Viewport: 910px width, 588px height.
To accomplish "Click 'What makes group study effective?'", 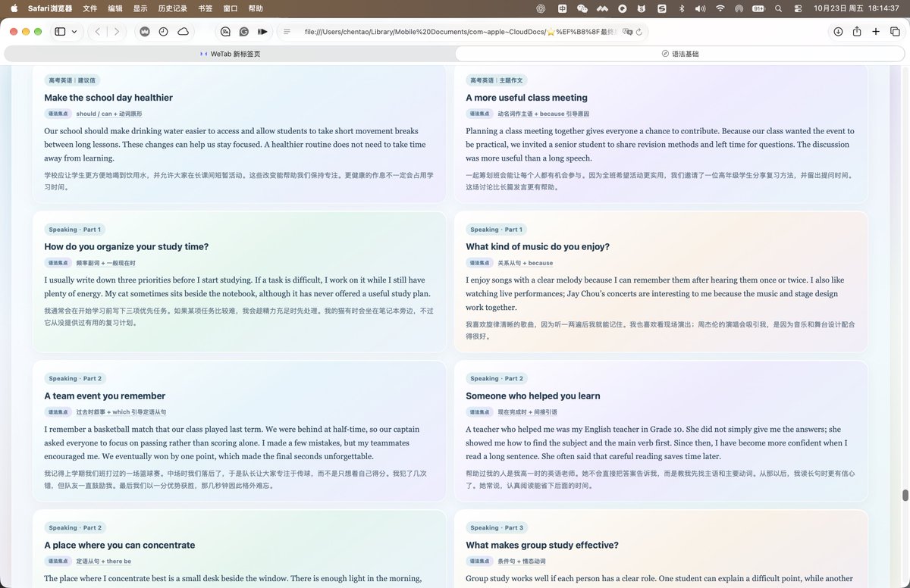I will [x=542, y=546].
